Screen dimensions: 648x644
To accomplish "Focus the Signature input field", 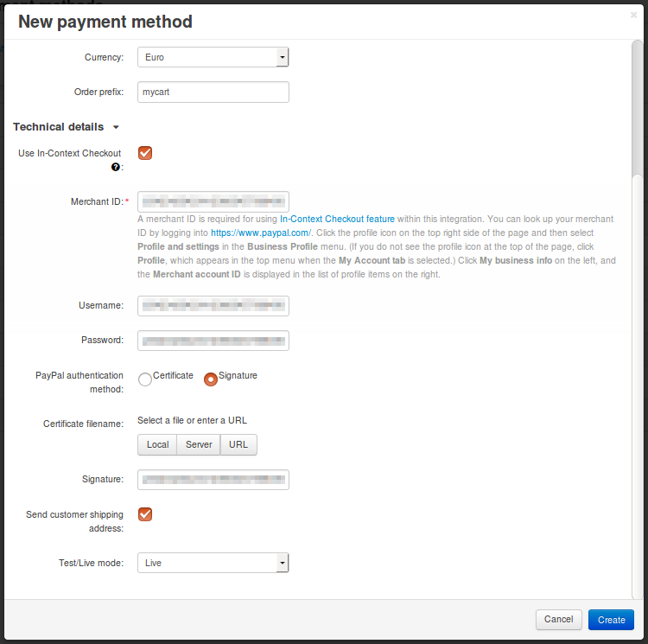I will (x=213, y=480).
